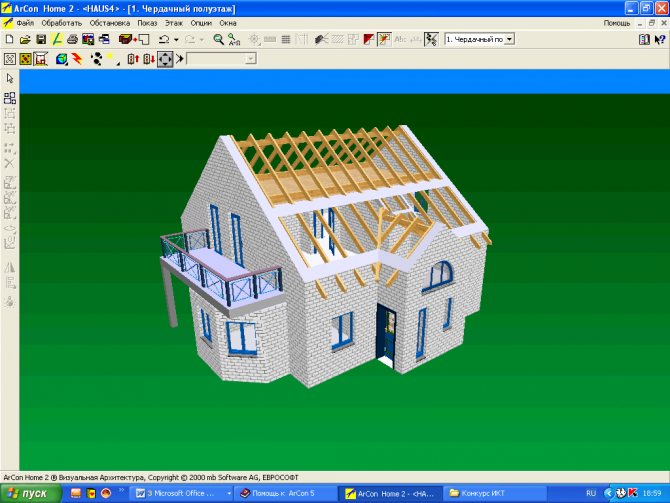
Task: Click the 3D house model in viewport
Action: pos(330,260)
